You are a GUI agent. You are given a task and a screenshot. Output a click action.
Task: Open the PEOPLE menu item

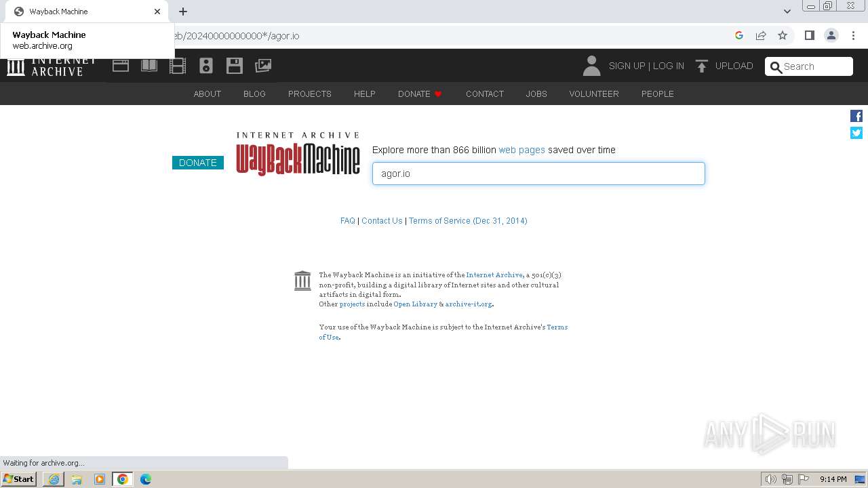tap(658, 94)
